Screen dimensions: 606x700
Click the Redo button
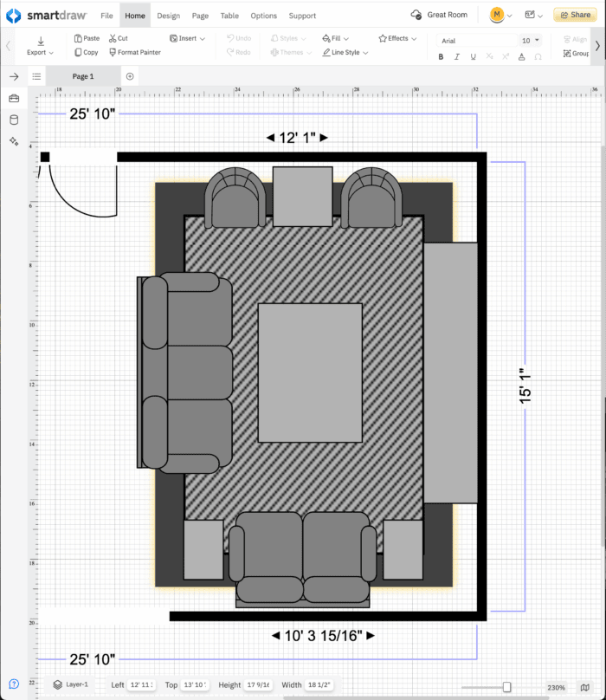coord(238,52)
